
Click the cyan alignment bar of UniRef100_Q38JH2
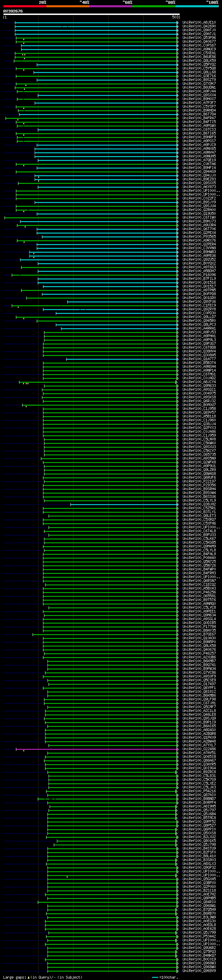[x=124, y=504]
